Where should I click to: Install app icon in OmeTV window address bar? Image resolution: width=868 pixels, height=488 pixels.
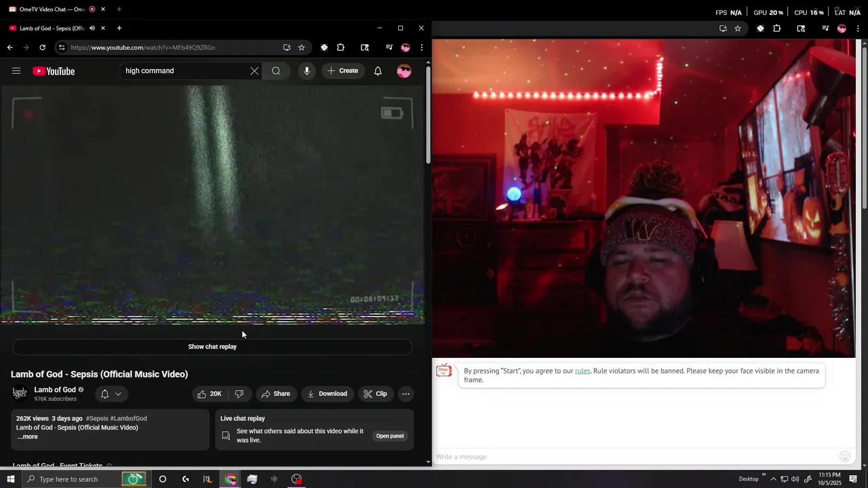point(723,28)
